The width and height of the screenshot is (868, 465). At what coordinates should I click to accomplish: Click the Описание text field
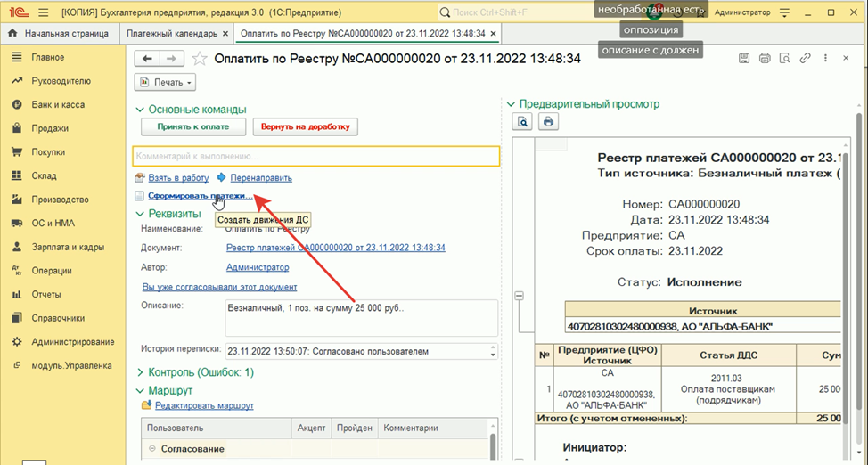click(x=362, y=318)
